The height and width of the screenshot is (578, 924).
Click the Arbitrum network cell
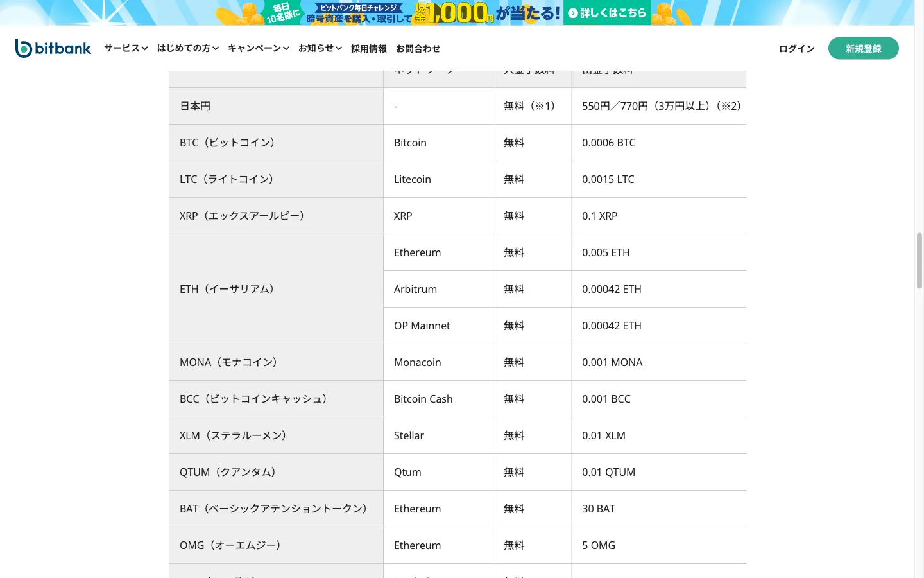click(x=438, y=289)
